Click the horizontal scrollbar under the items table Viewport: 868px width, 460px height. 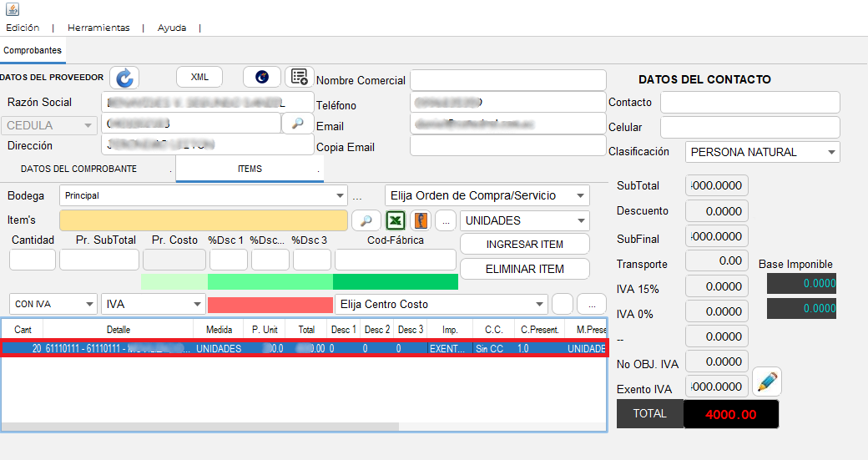(x=199, y=427)
